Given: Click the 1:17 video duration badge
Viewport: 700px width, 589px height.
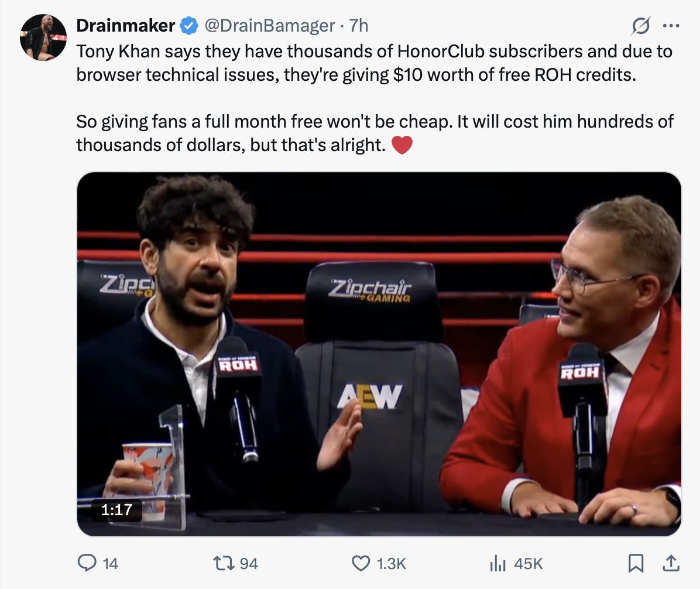Looking at the screenshot, I should pyautogui.click(x=116, y=509).
